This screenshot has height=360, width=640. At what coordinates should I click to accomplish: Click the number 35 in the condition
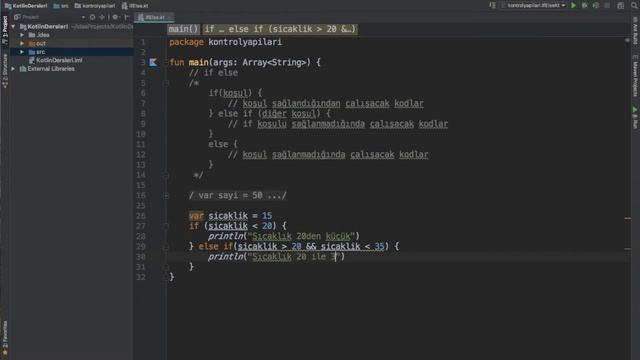[379, 247]
